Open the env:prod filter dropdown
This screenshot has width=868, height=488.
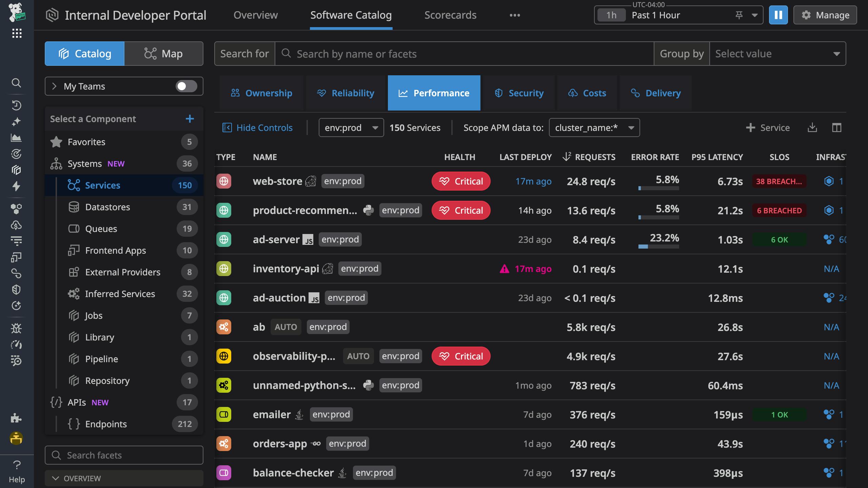351,128
